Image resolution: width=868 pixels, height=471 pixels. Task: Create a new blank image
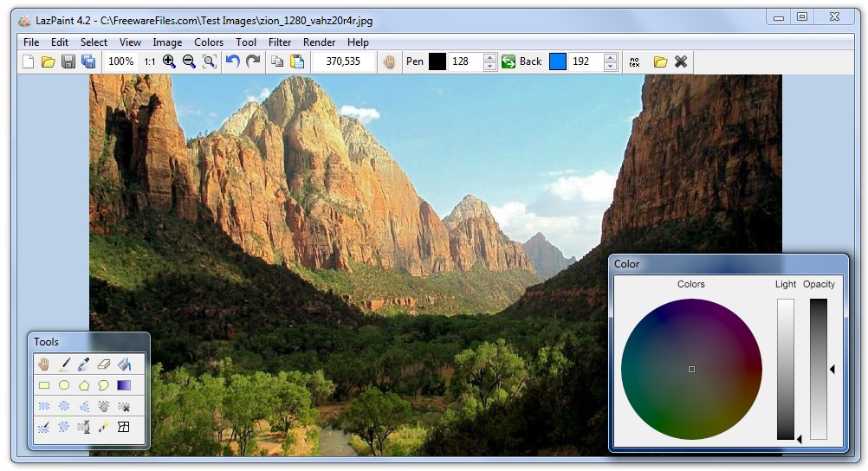[29, 61]
